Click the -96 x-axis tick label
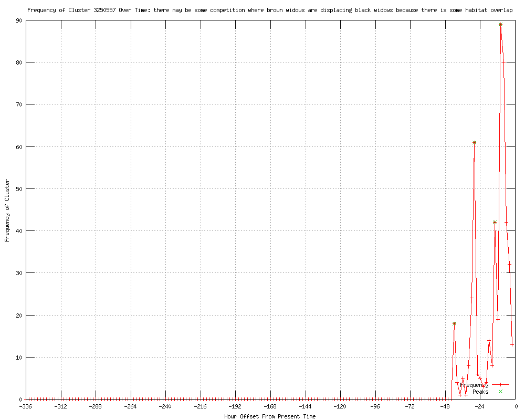 (375, 406)
